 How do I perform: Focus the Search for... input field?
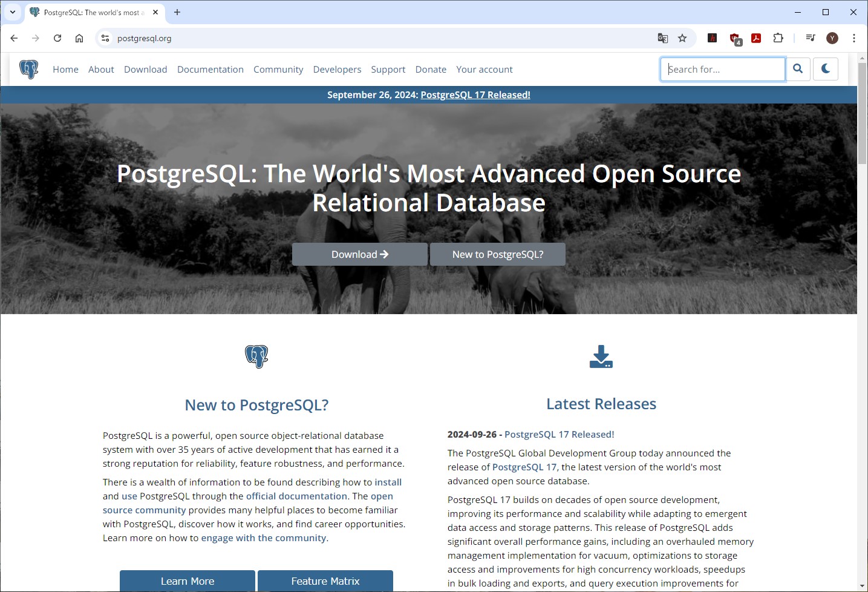pos(723,70)
